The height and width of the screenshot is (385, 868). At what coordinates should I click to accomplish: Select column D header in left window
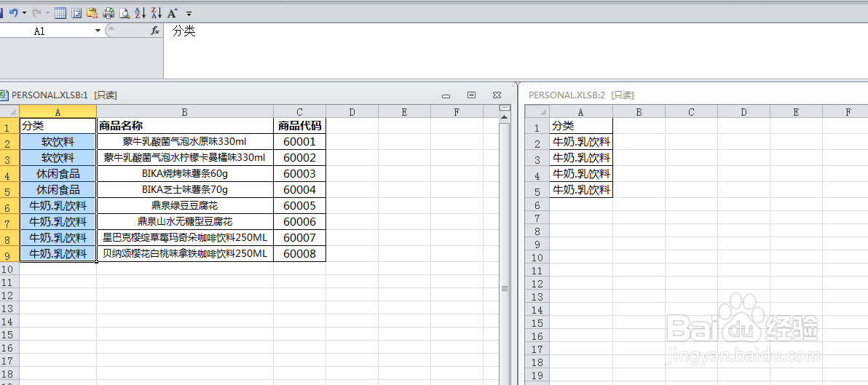pyautogui.click(x=352, y=112)
